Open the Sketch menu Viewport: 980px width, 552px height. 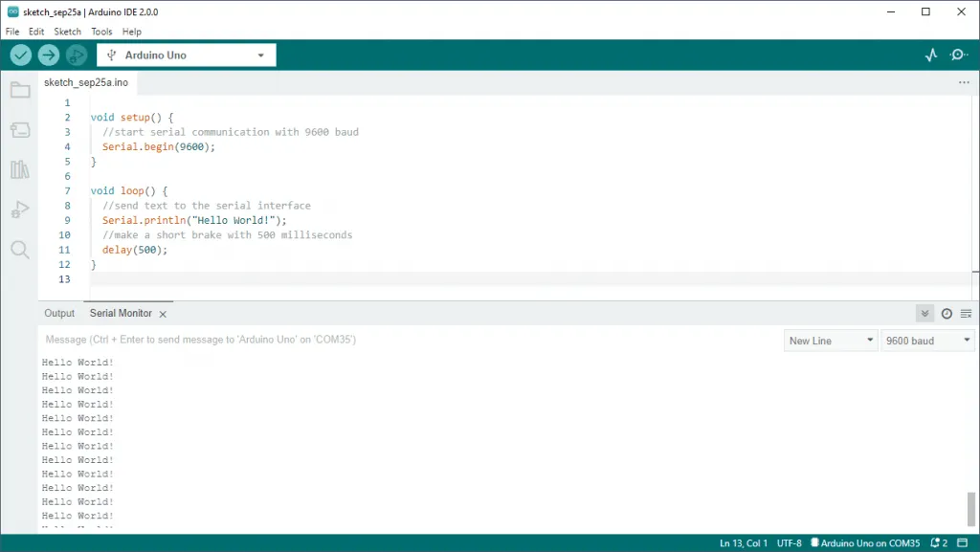pos(67,31)
